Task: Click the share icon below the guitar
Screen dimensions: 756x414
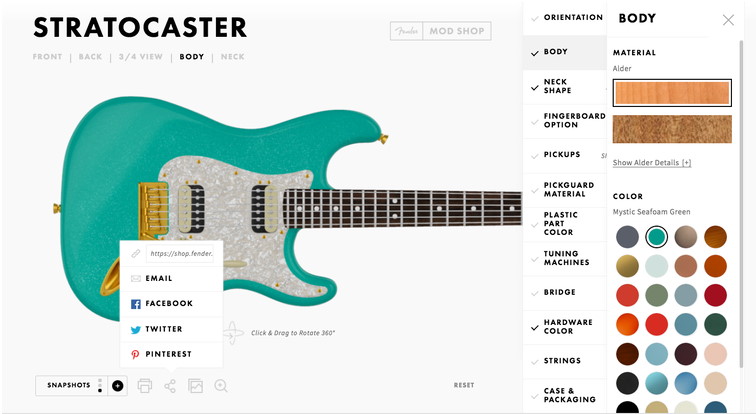Action: [x=170, y=386]
